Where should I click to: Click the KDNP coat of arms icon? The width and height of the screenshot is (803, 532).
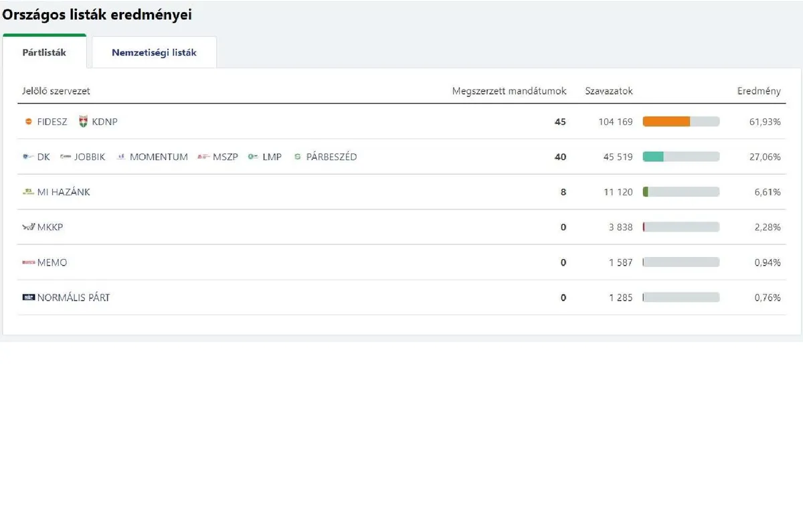click(x=83, y=122)
